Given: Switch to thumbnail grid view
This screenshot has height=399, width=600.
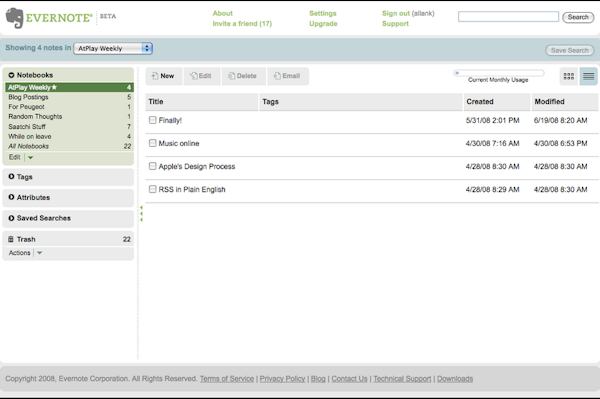Looking at the screenshot, I should pos(569,76).
